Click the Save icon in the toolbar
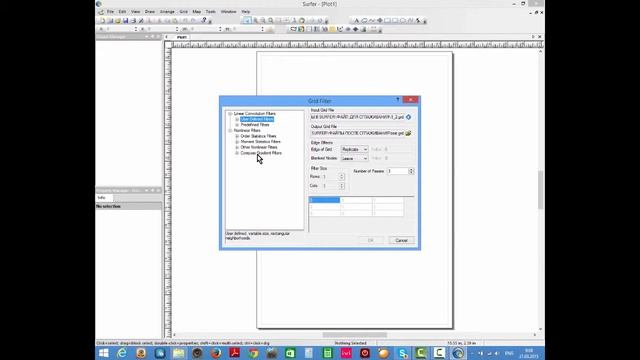The image size is (640, 360). pyautogui.click(x=126, y=20)
